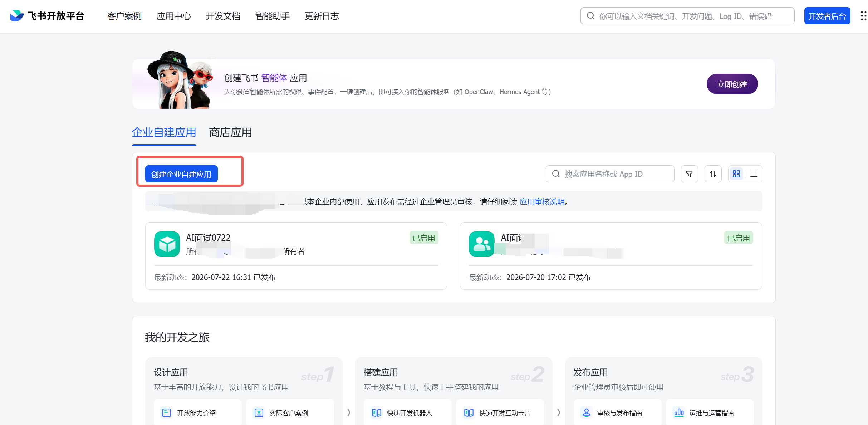The width and height of the screenshot is (868, 425).
Task: Click the 智能体 highlighted text in banner
Action: 274,78
